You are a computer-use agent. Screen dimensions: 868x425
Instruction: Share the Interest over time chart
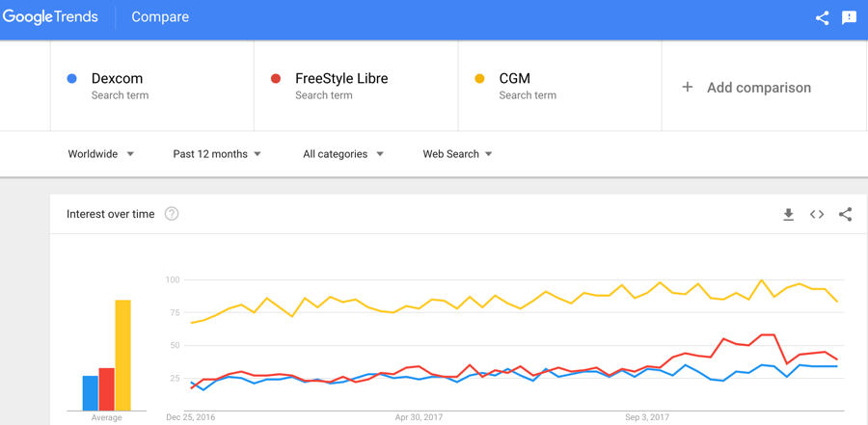(x=845, y=214)
